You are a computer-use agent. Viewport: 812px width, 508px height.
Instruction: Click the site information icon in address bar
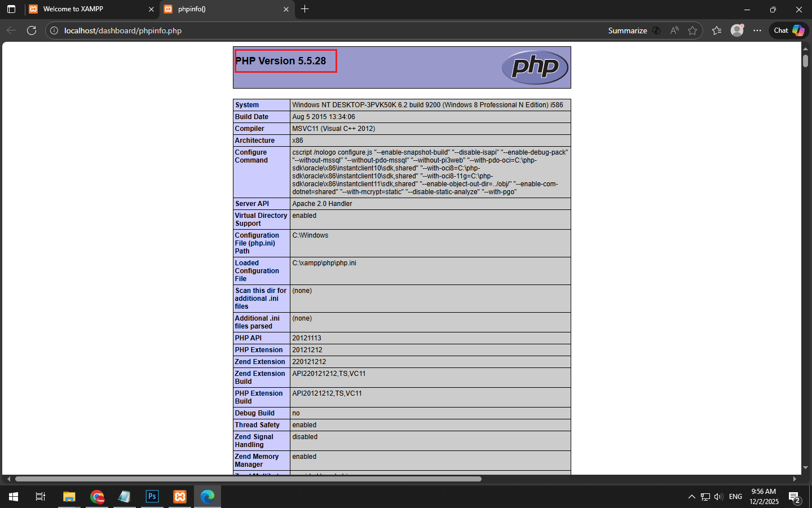pyautogui.click(x=54, y=30)
